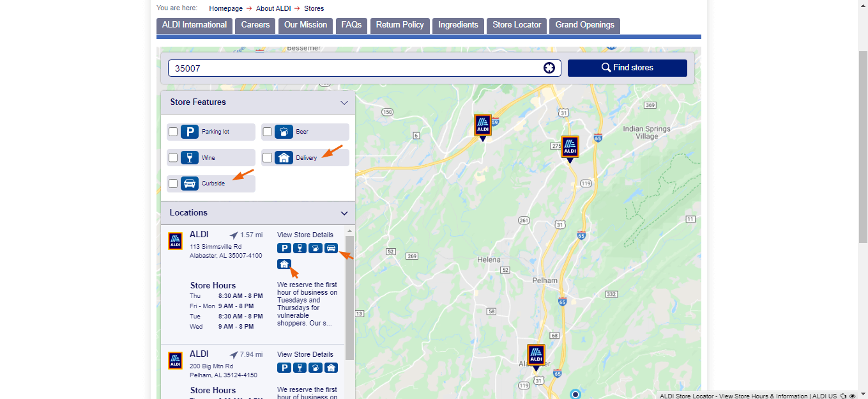The image size is (868, 399).
Task: Open the About ALDI breadcrumb link
Action: point(273,8)
